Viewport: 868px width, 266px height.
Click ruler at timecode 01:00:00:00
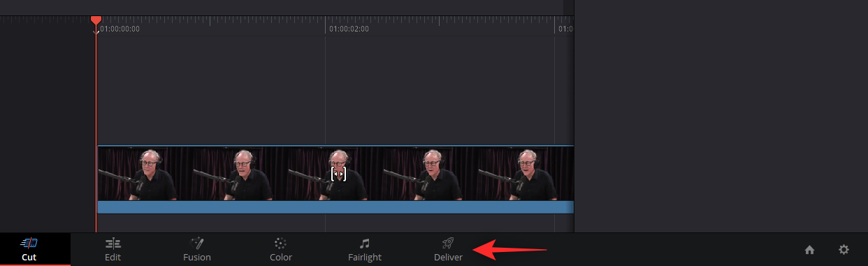(x=120, y=29)
